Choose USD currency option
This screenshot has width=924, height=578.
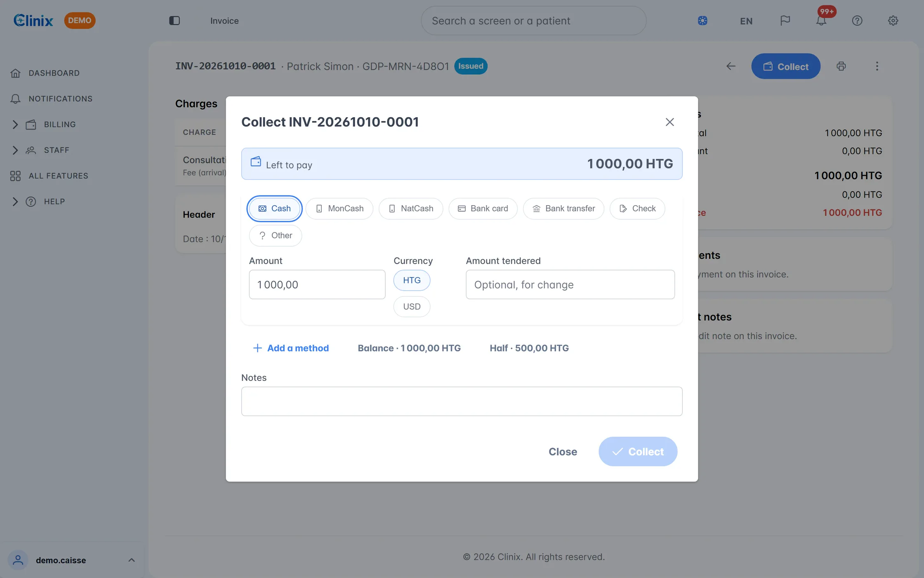pyautogui.click(x=412, y=307)
